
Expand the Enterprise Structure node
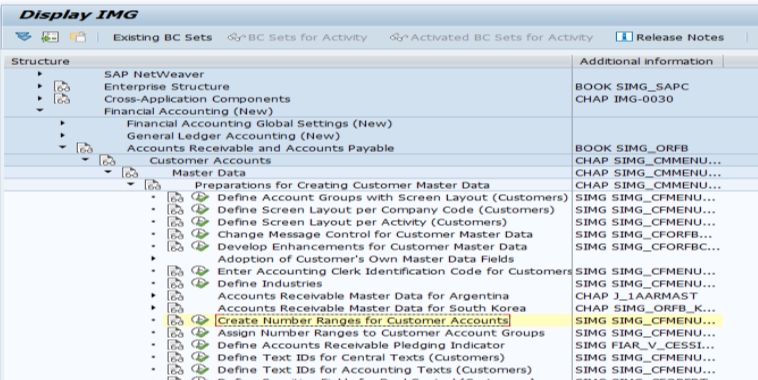click(40, 86)
